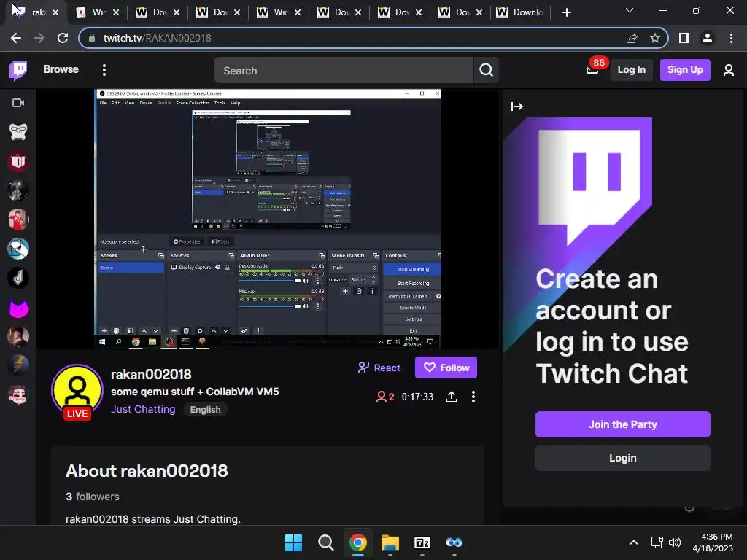747x560 pixels.
Task: Click the share page icon in address bar
Action: pos(632,38)
